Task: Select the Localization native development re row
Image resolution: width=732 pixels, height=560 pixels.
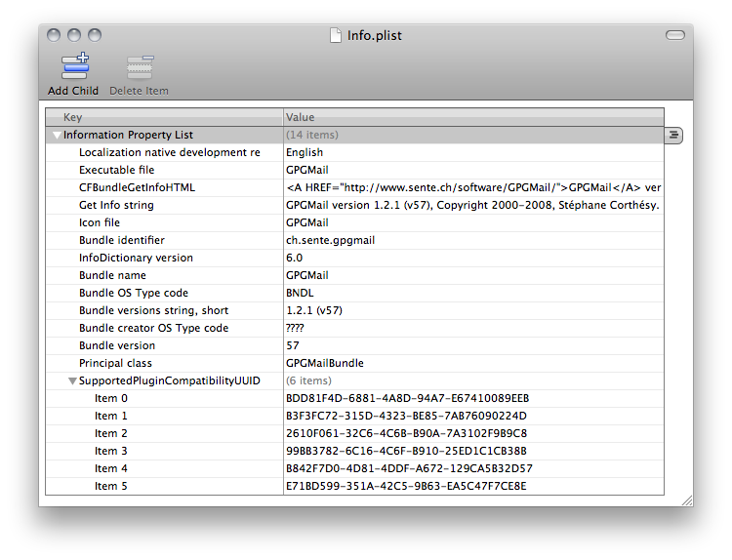Action: click(355, 152)
